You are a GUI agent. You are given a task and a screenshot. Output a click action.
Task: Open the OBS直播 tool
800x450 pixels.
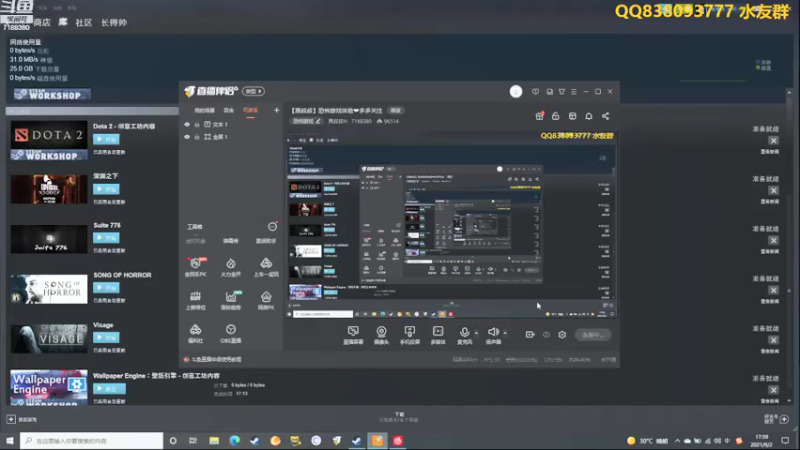(x=231, y=334)
